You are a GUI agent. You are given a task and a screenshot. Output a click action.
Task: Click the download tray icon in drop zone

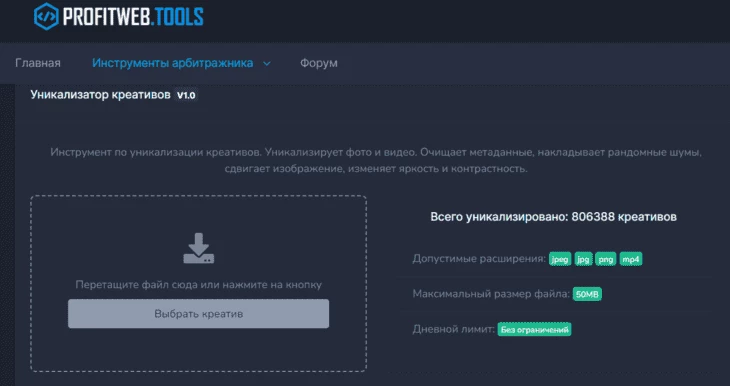199,248
